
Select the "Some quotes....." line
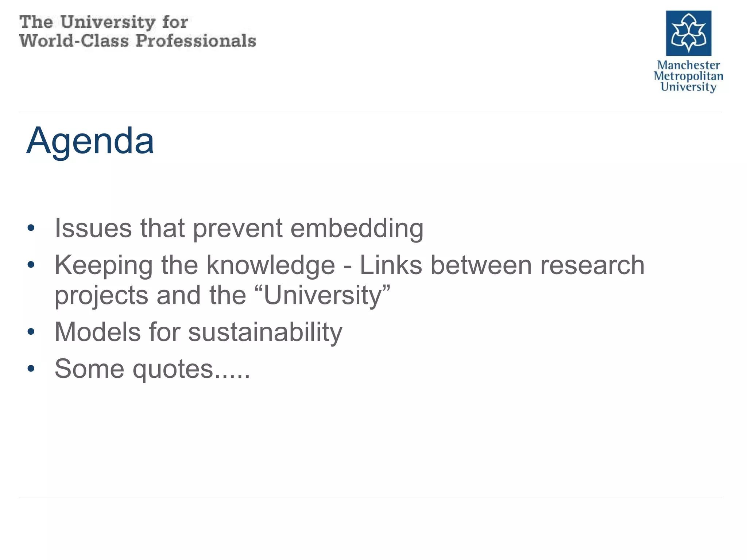pyautogui.click(x=152, y=369)
